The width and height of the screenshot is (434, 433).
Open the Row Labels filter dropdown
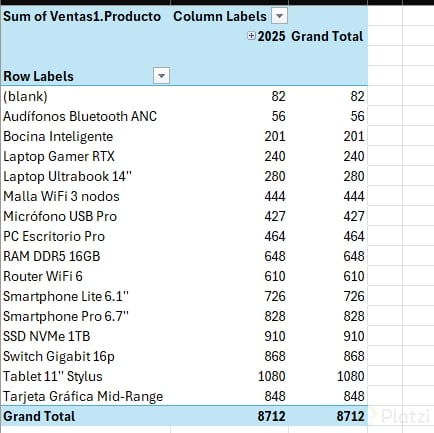tap(161, 76)
